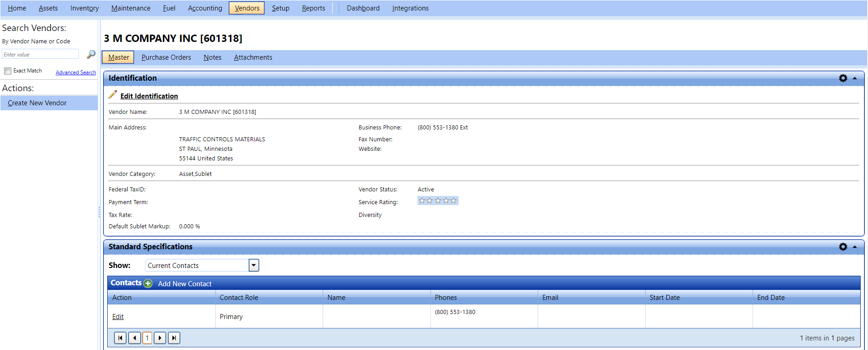
Task: Collapse the Identification panel arrow
Action: click(x=855, y=78)
